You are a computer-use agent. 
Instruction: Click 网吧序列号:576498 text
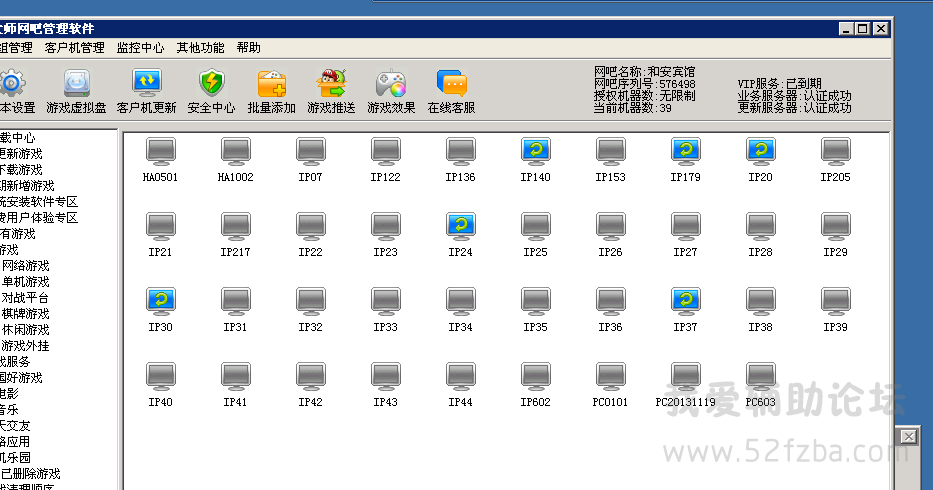(x=644, y=84)
